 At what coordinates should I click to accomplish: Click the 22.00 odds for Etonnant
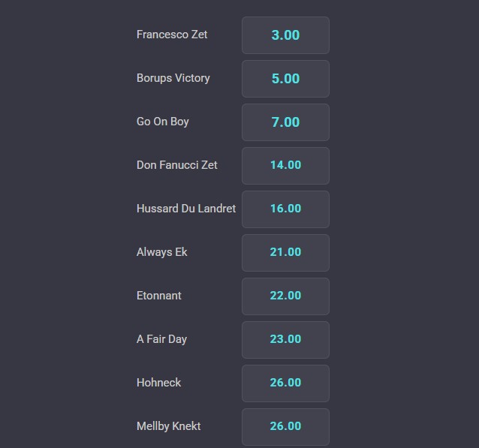pos(285,296)
